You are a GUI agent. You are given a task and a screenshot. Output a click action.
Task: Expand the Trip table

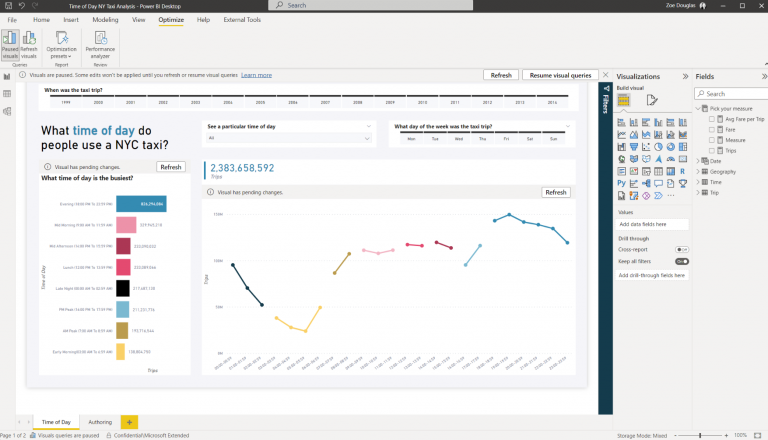698,193
